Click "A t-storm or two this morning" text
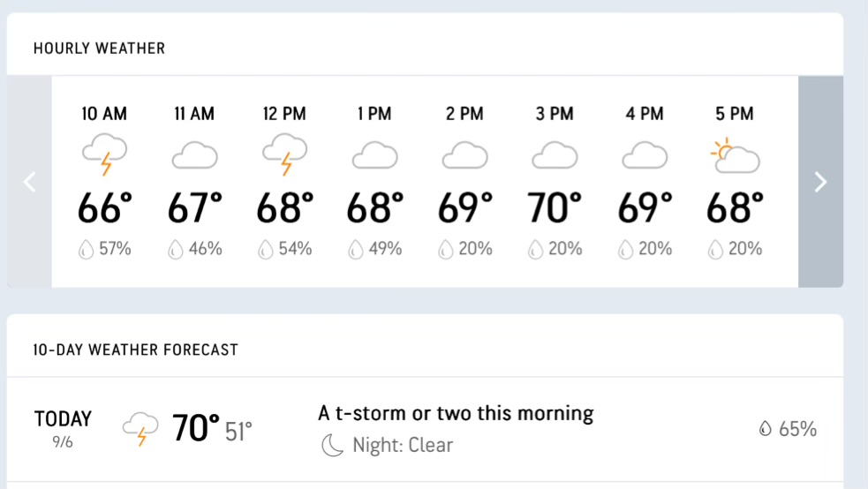This screenshot has width=868, height=489. [x=456, y=413]
